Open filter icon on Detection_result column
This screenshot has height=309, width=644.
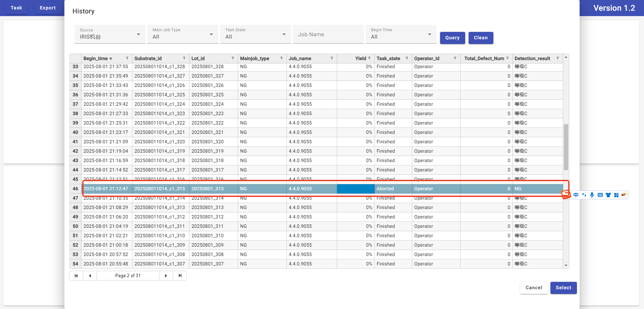click(558, 58)
